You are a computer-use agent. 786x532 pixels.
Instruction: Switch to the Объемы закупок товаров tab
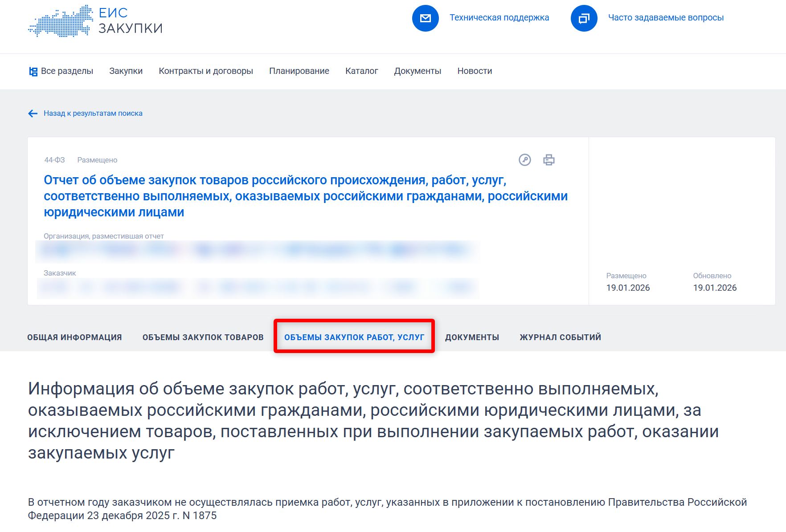(203, 337)
